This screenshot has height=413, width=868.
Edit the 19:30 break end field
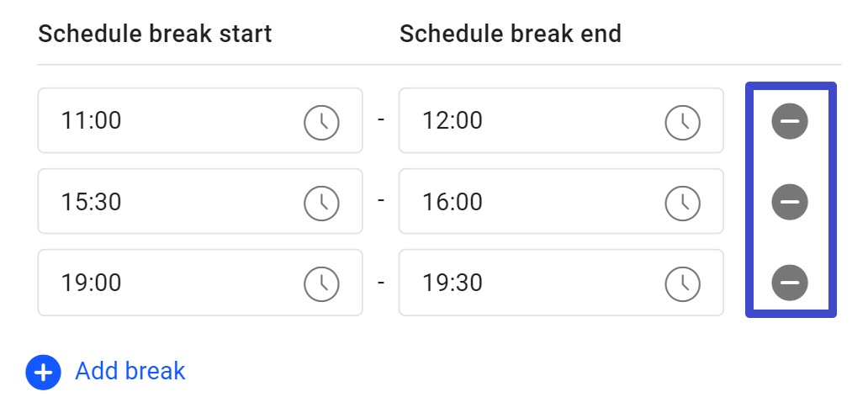pyautogui.click(x=561, y=283)
